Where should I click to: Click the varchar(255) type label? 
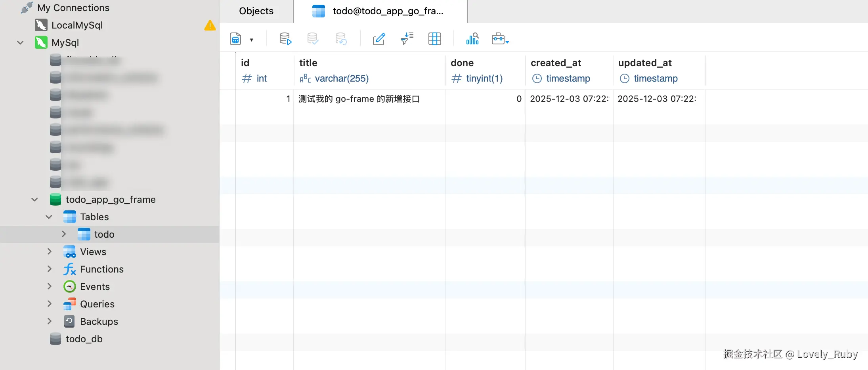[342, 78]
